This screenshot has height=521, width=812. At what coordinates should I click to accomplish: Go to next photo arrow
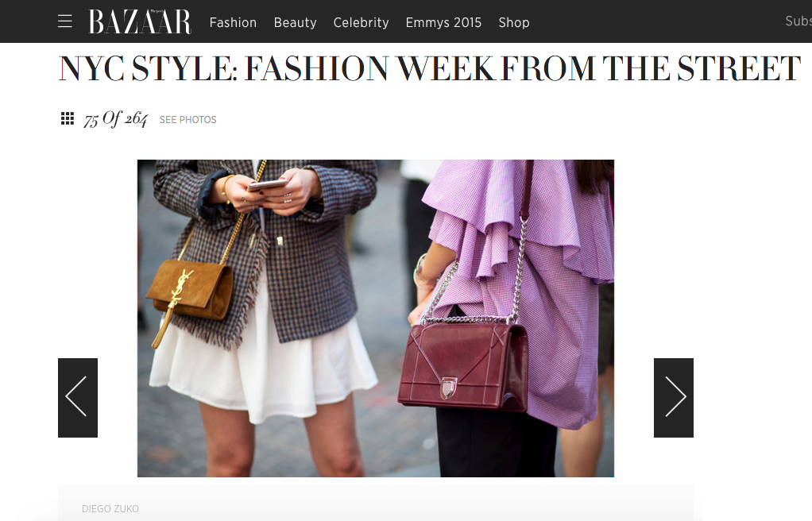click(673, 398)
